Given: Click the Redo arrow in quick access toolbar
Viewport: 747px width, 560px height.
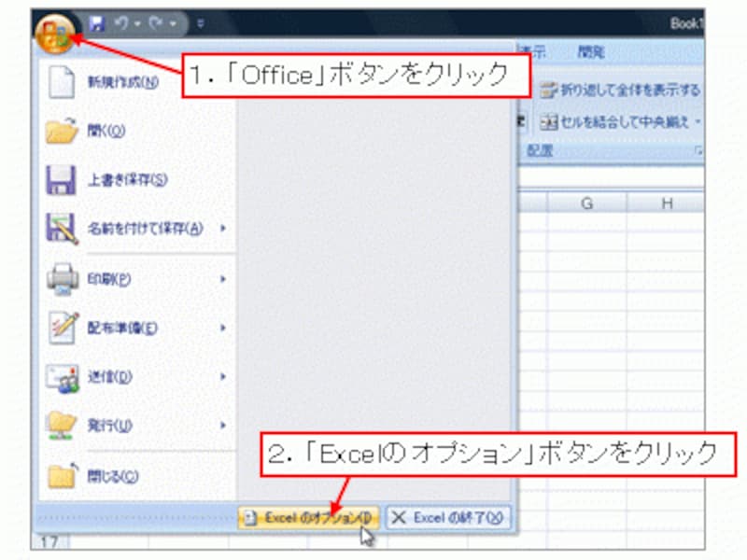Looking at the screenshot, I should pyautogui.click(x=156, y=22).
